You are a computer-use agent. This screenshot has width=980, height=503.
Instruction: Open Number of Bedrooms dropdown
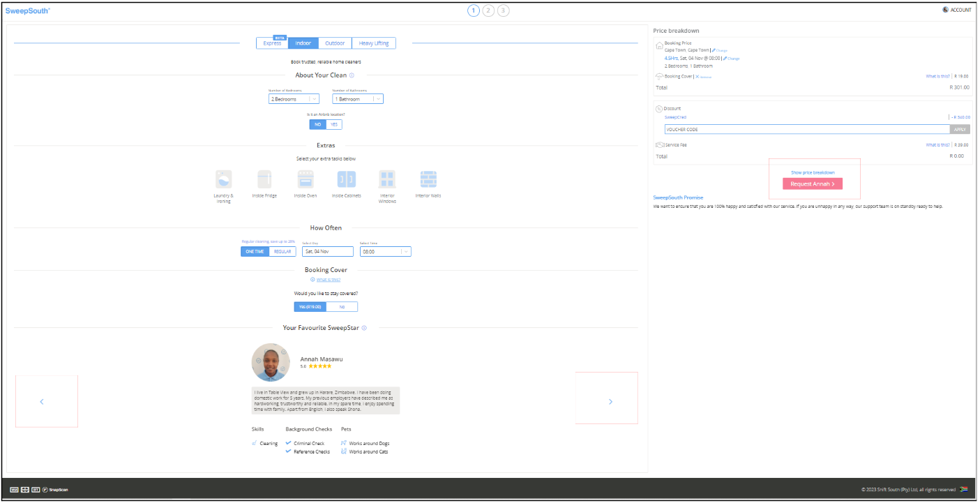pyautogui.click(x=294, y=99)
